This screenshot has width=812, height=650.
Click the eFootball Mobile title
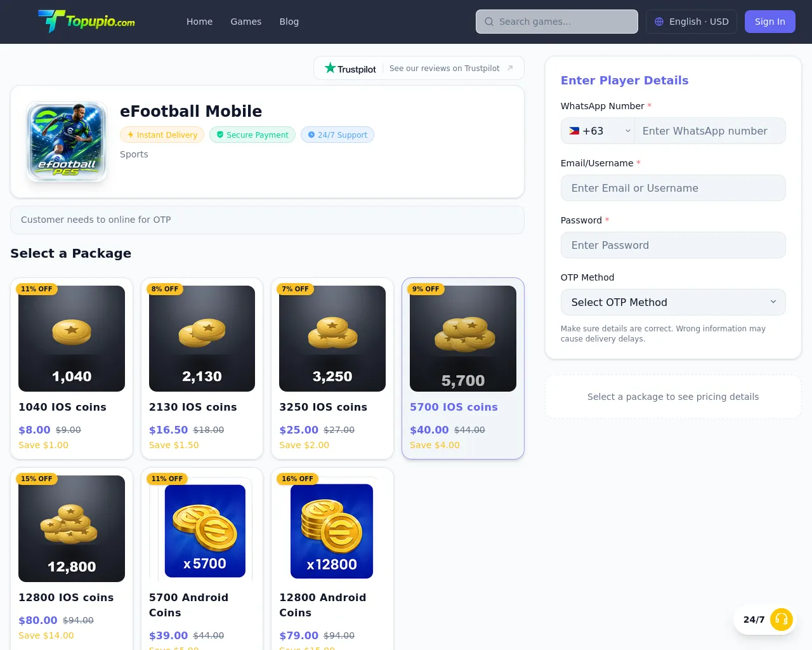click(x=191, y=111)
